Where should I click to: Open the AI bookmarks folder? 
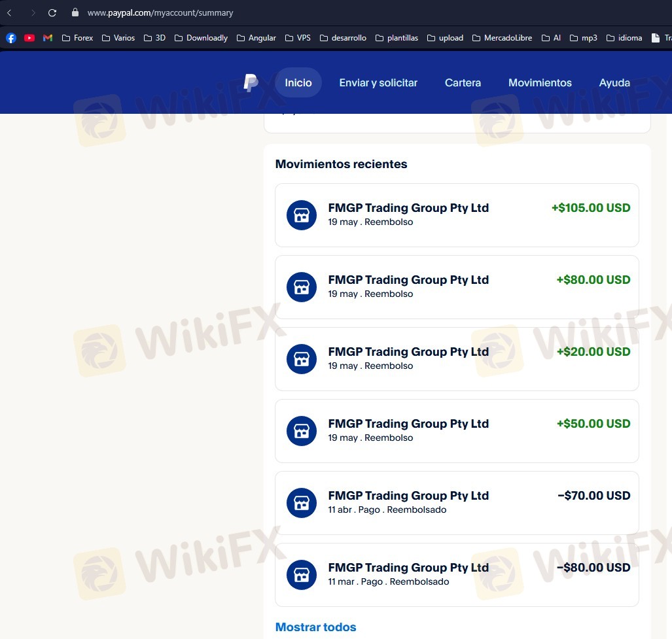pyautogui.click(x=551, y=38)
